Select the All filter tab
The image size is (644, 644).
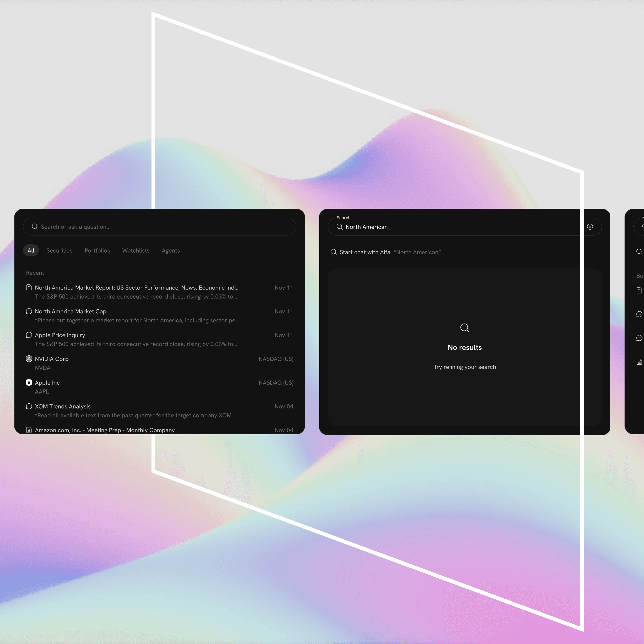coord(31,250)
